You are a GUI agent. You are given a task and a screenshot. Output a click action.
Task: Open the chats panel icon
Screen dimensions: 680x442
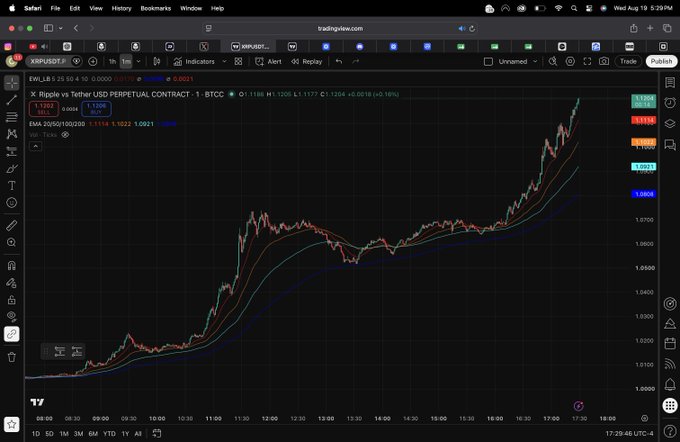670,144
